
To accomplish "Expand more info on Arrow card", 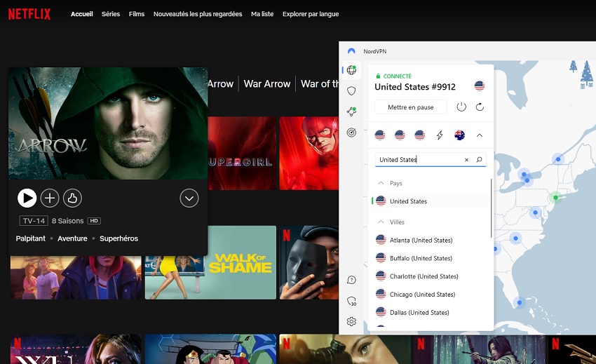I will click(x=189, y=198).
